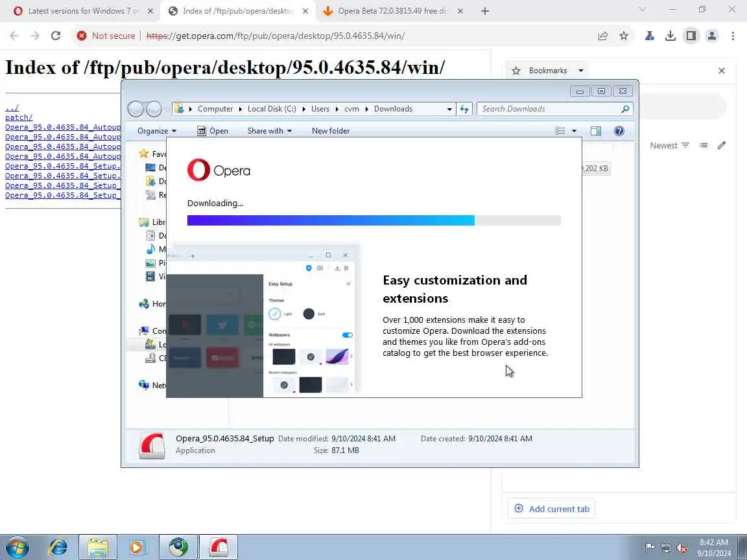The image size is (747, 560).
Task: Click volume icon in system tray
Action: 682,548
